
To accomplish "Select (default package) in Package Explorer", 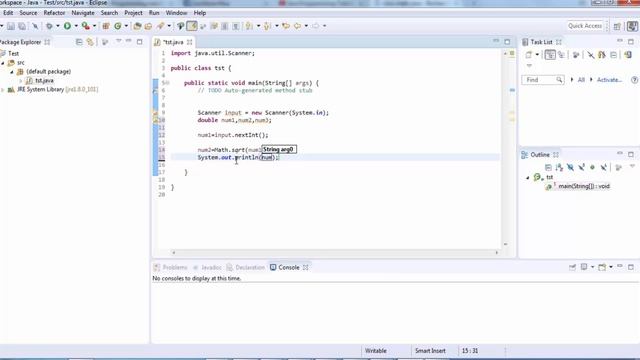I will click(x=49, y=72).
